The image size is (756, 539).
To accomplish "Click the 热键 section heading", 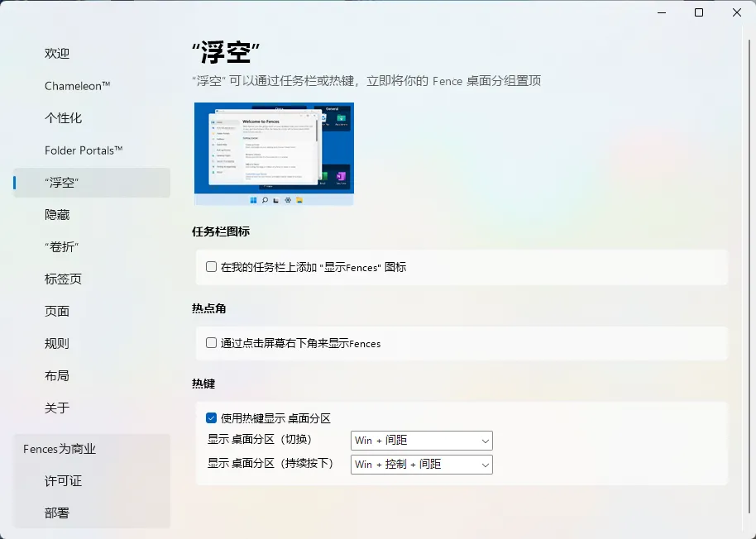I will (x=203, y=384).
